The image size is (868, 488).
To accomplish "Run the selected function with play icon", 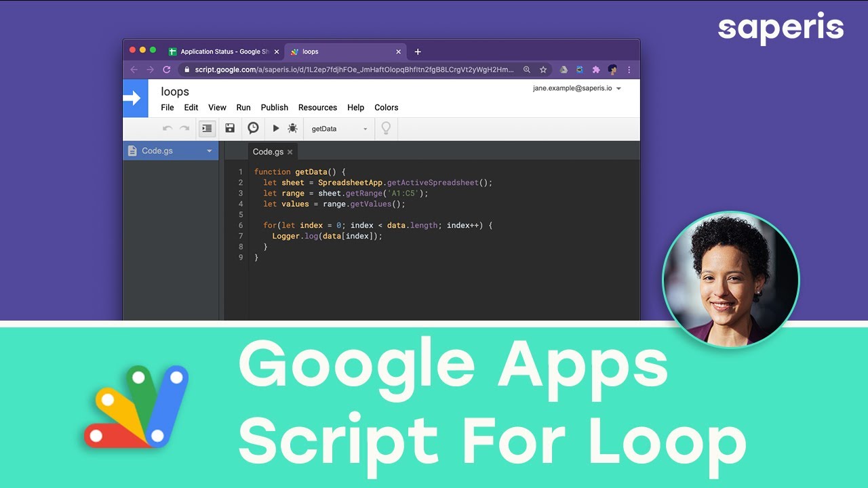I will pos(276,128).
